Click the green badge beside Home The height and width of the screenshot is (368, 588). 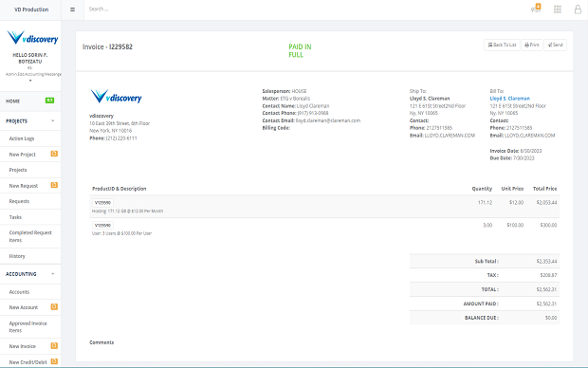pyautogui.click(x=49, y=101)
